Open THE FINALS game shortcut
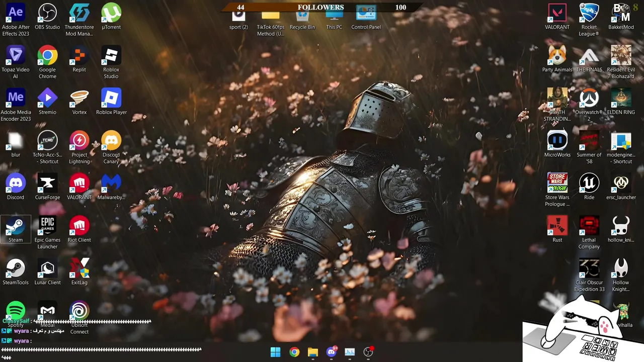The width and height of the screenshot is (644, 362). click(x=589, y=59)
